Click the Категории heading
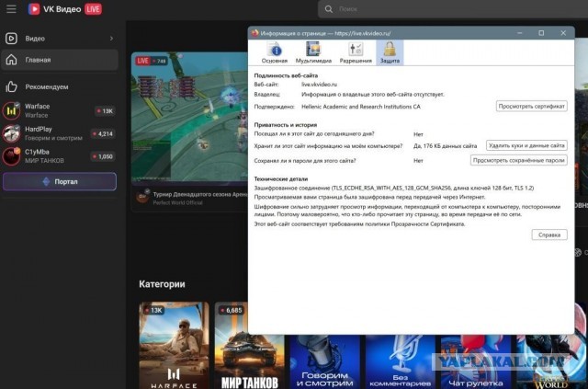The width and height of the screenshot is (588, 389). pyautogui.click(x=162, y=284)
